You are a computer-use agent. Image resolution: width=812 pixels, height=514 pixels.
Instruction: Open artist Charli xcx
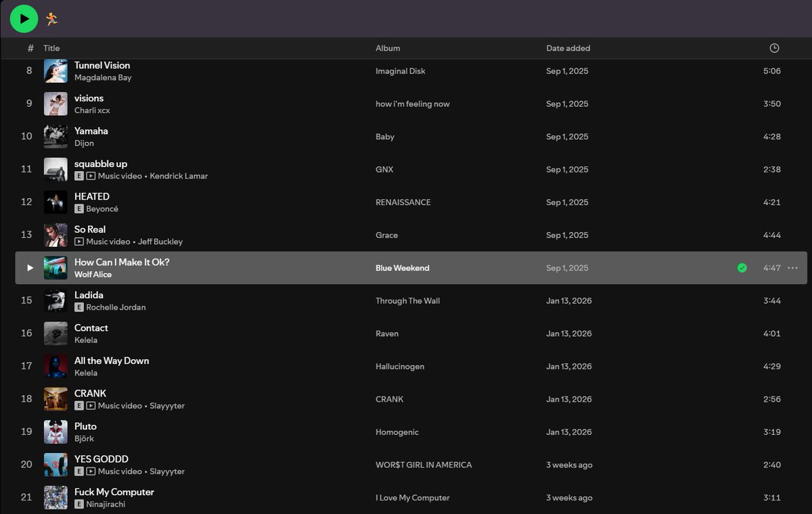tap(92, 110)
